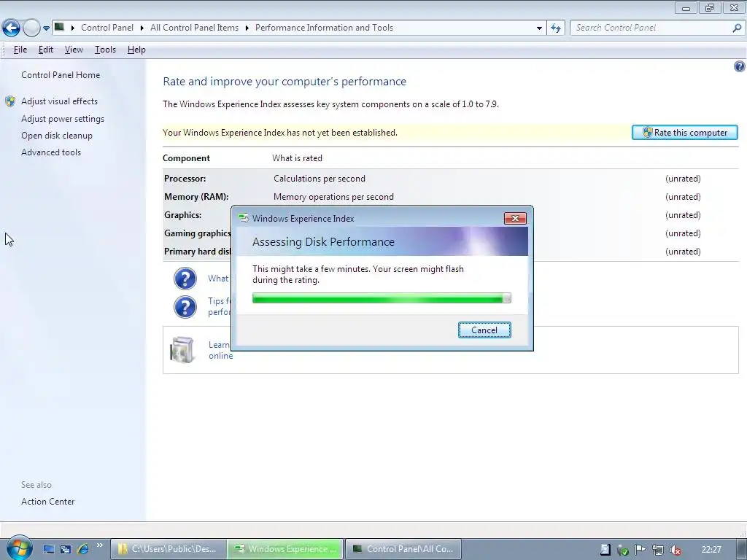Image resolution: width=747 pixels, height=560 pixels.
Task: Click the Back navigation arrow button
Action: click(12, 28)
